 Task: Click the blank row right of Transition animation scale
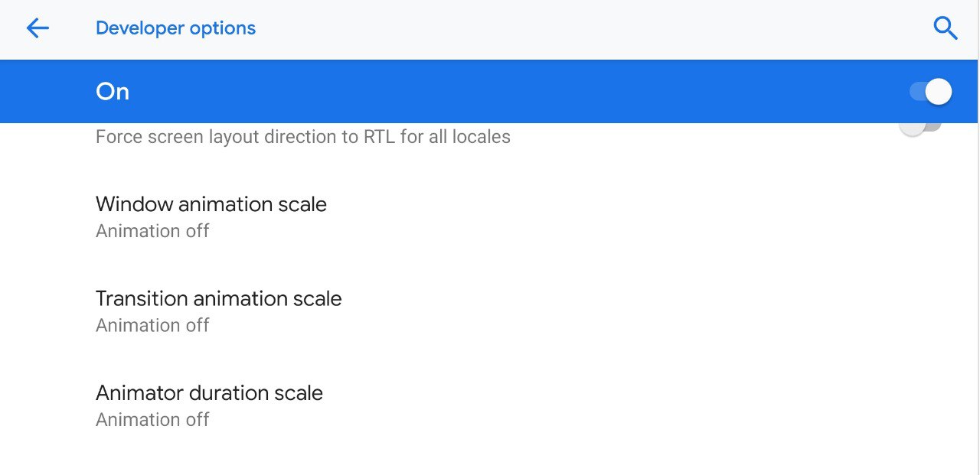612,311
